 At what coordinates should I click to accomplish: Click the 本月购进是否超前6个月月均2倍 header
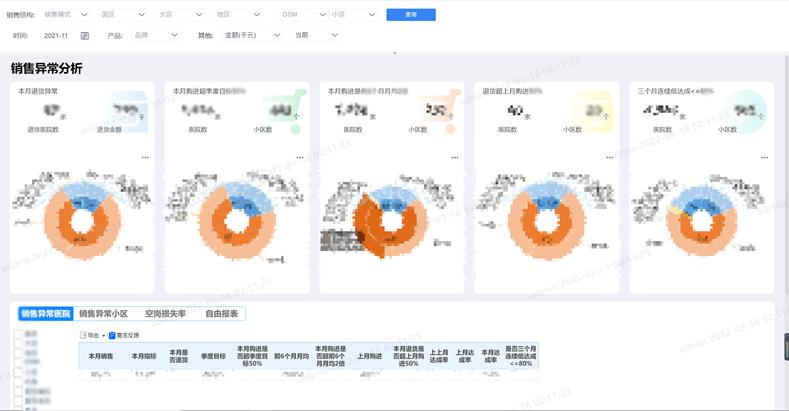tap(331, 356)
